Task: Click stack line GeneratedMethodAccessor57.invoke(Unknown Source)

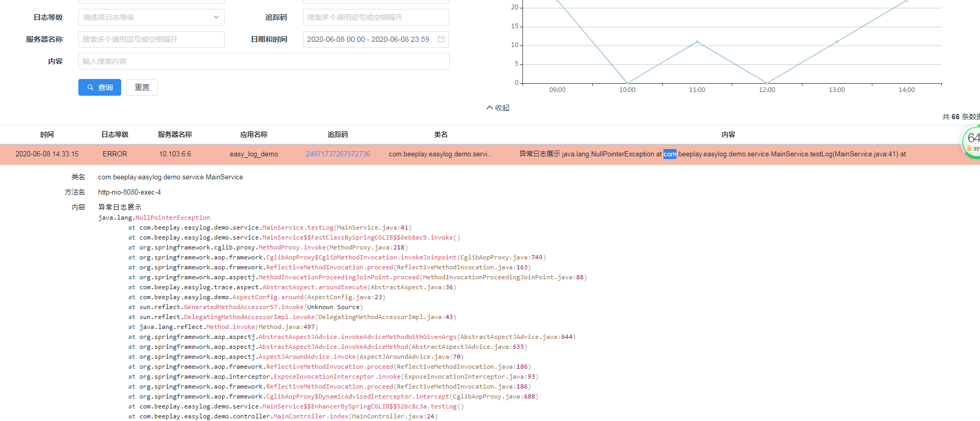Action: click(246, 307)
